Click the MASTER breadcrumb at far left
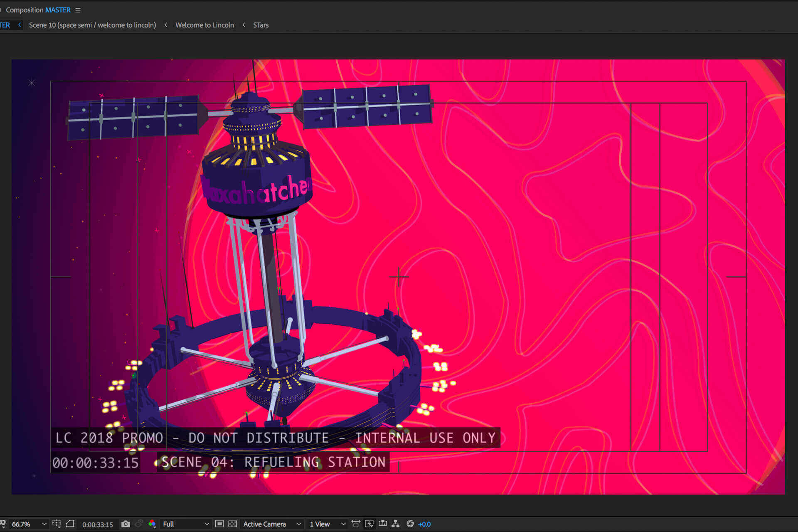 (x=5, y=25)
